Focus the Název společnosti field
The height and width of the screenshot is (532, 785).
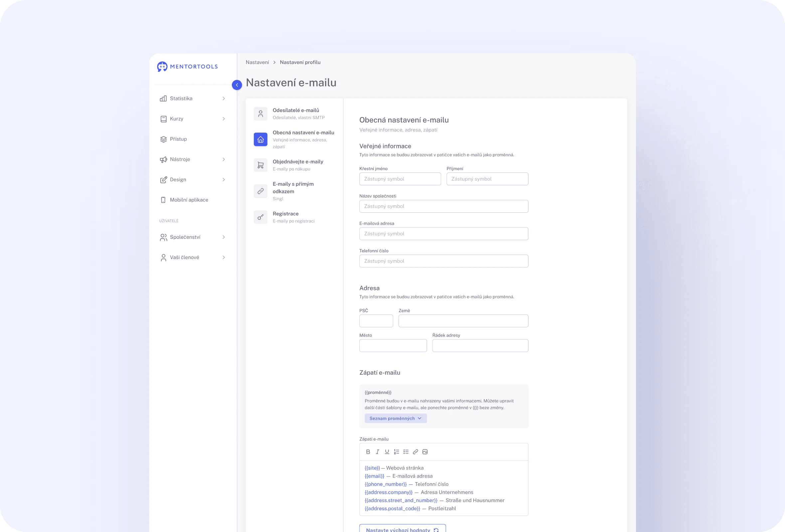click(x=443, y=206)
